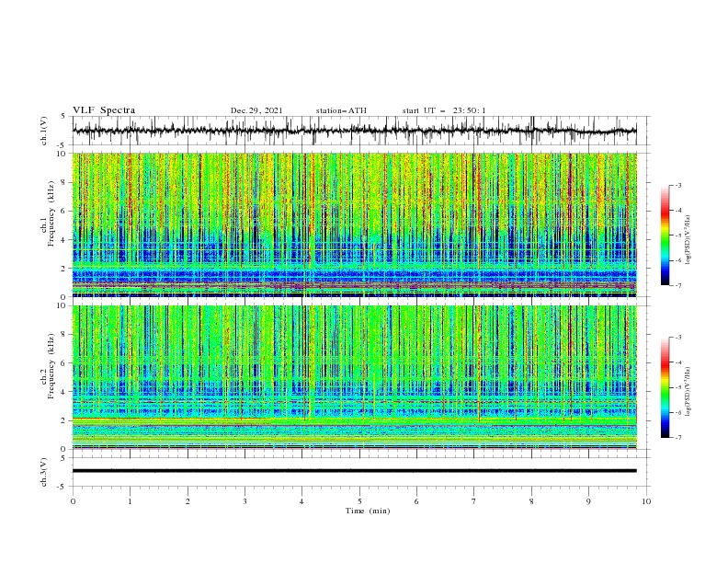Click the "6" tick on the time axis
Viewport: 728px width, 563px height.
[x=416, y=501]
